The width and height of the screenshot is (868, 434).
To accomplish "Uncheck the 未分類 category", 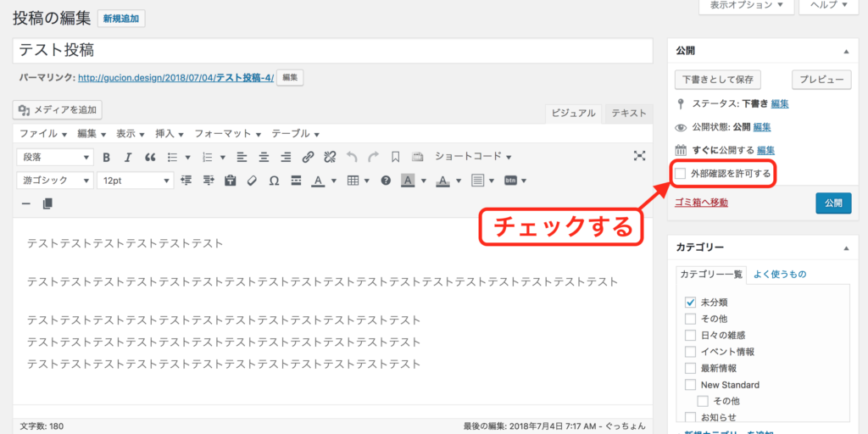I will [690, 302].
